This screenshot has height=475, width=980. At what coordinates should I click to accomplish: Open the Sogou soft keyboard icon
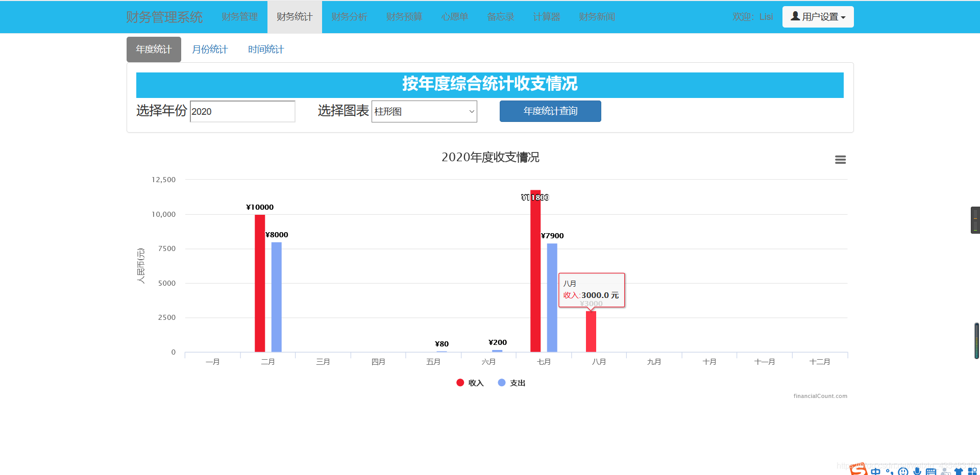pyautogui.click(x=931, y=471)
